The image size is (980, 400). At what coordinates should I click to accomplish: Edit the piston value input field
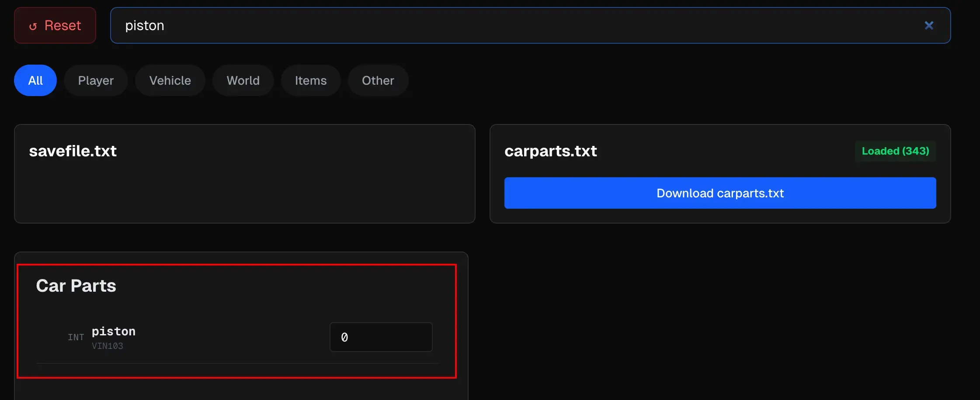point(381,337)
